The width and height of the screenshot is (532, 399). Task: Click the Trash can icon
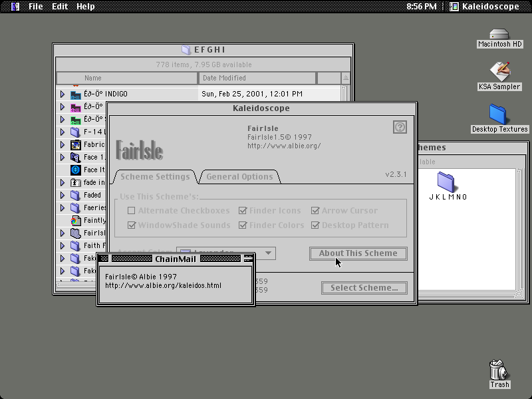pyautogui.click(x=498, y=370)
